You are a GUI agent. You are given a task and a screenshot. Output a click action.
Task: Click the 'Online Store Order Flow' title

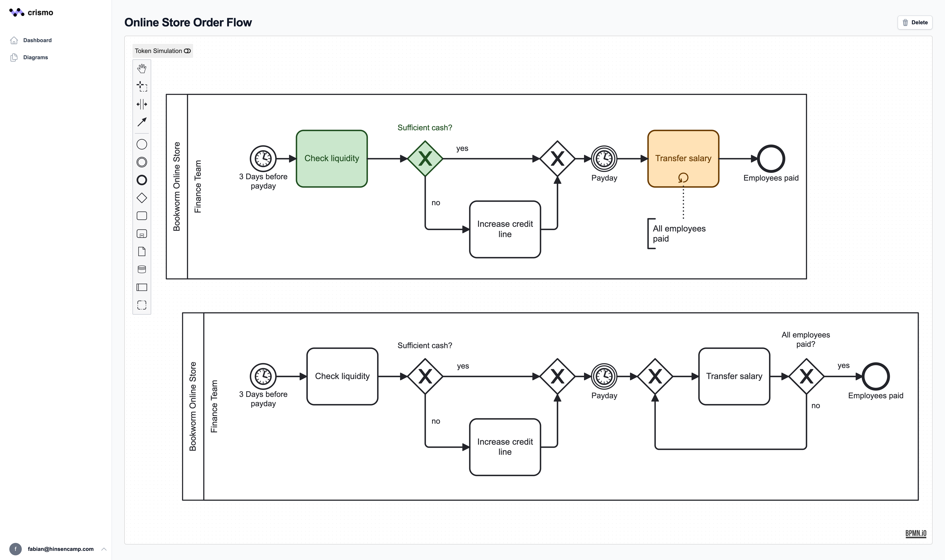(188, 22)
